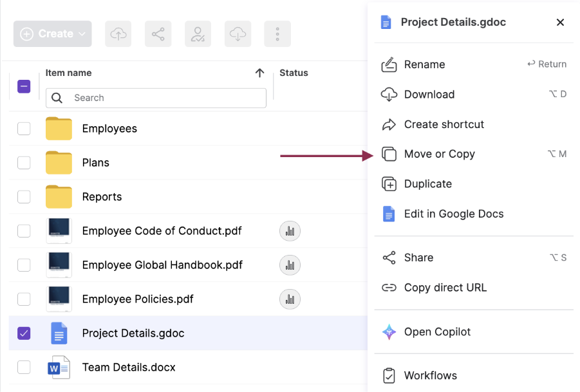Choose Duplicate in the context menu

427,184
